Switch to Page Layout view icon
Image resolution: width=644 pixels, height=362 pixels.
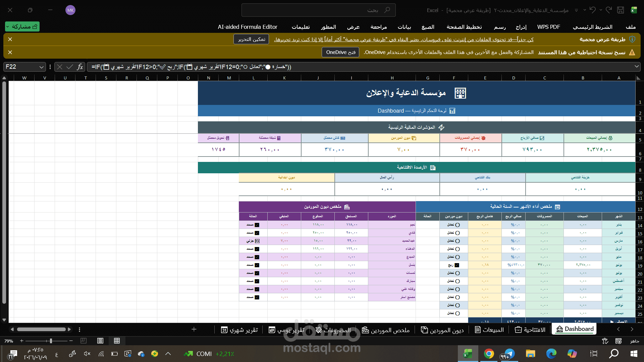(100, 341)
